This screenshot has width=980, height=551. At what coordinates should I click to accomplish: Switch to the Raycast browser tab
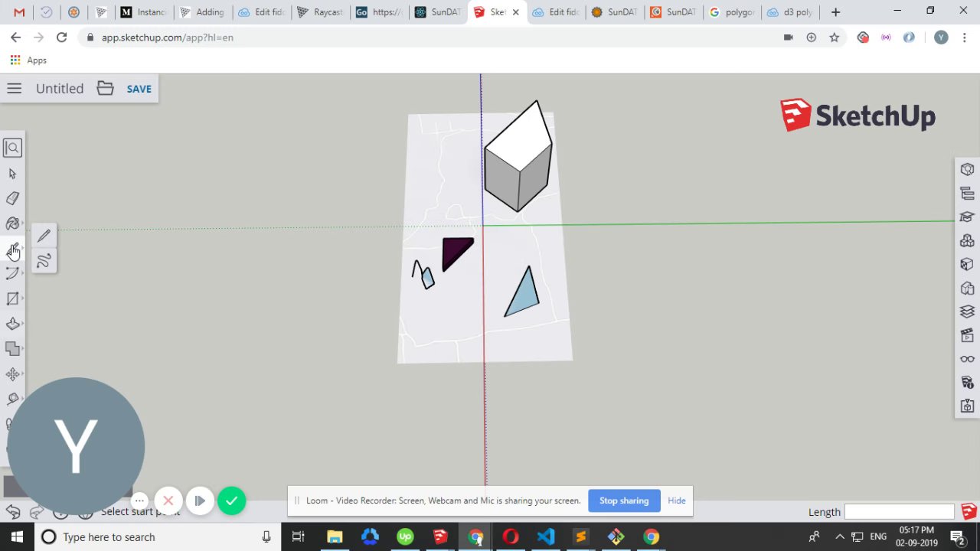coord(321,12)
